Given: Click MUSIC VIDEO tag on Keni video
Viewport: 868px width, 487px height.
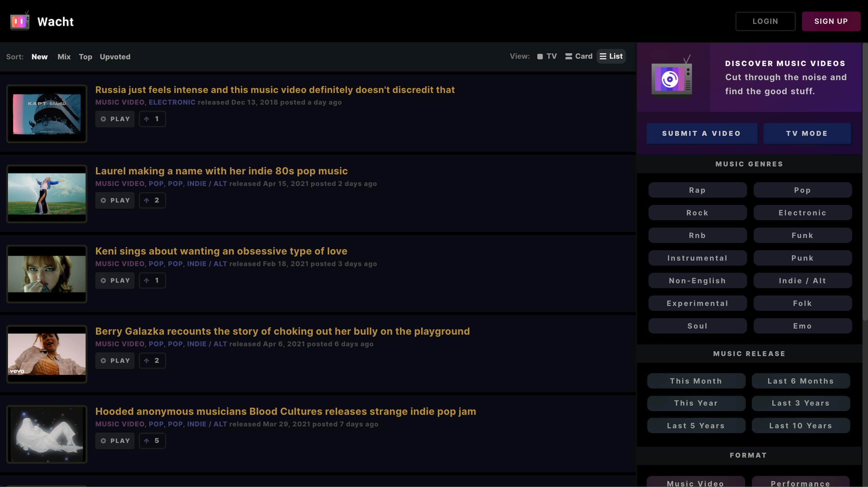Looking at the screenshot, I should click(120, 264).
